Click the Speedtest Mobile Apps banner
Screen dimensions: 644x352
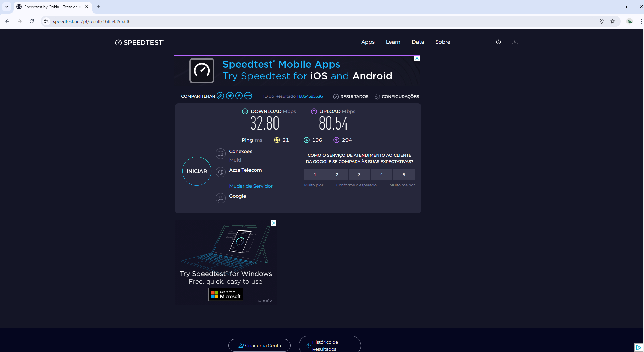pos(296,71)
